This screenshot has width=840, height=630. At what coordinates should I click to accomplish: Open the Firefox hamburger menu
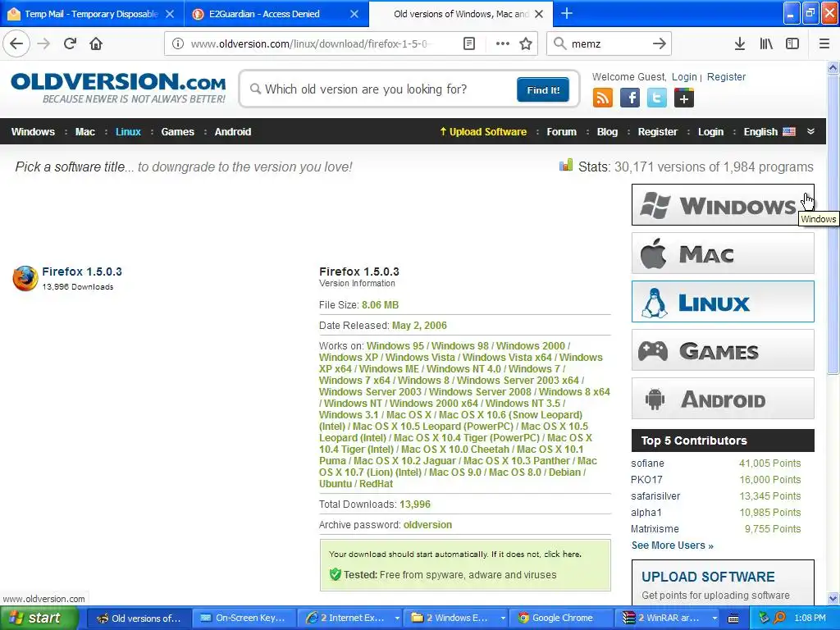824,43
